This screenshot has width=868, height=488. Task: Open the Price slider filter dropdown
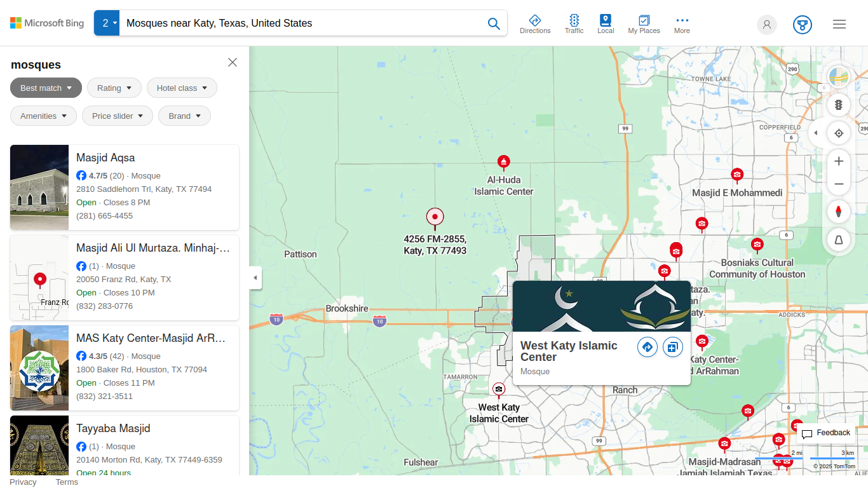(x=118, y=116)
